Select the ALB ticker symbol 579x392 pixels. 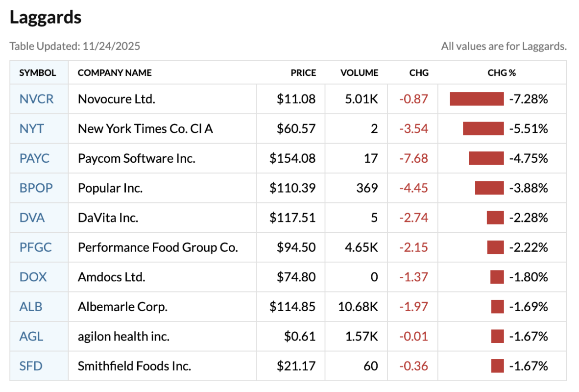tap(31, 307)
